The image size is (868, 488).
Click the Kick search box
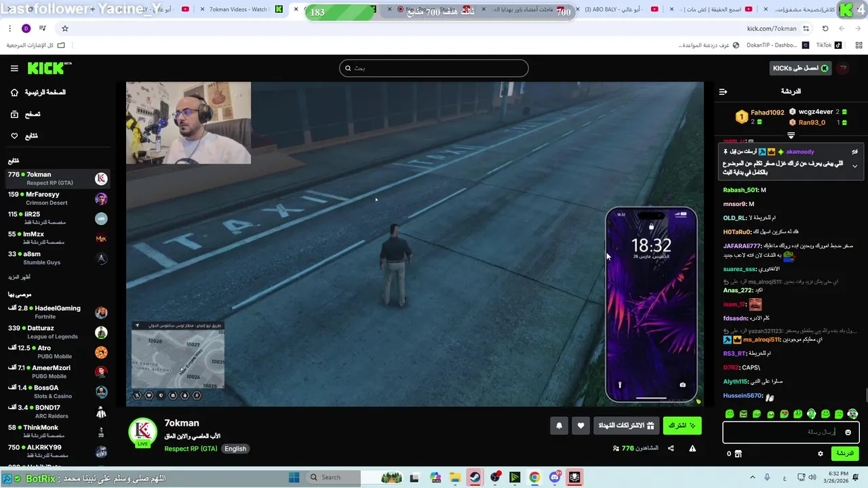click(433, 68)
